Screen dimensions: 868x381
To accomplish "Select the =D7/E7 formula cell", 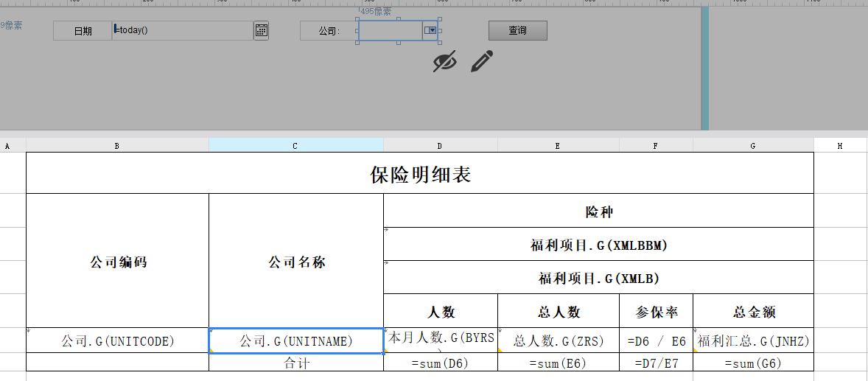I will tap(656, 362).
